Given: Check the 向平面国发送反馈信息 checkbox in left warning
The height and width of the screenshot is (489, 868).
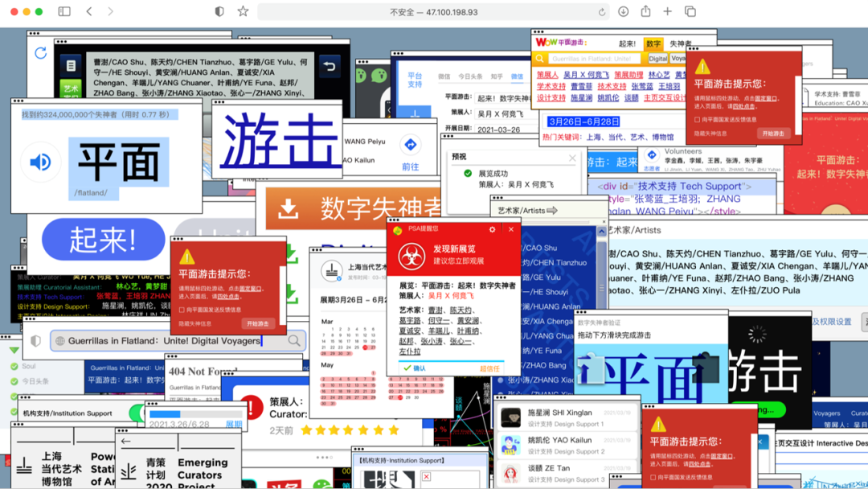Looking at the screenshot, I should point(182,310).
